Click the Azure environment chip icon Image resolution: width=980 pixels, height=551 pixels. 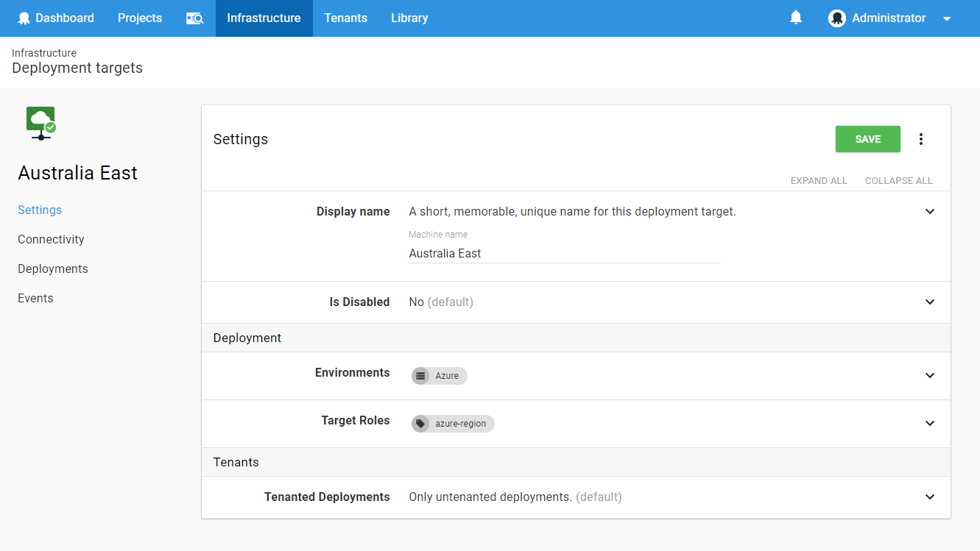[420, 376]
